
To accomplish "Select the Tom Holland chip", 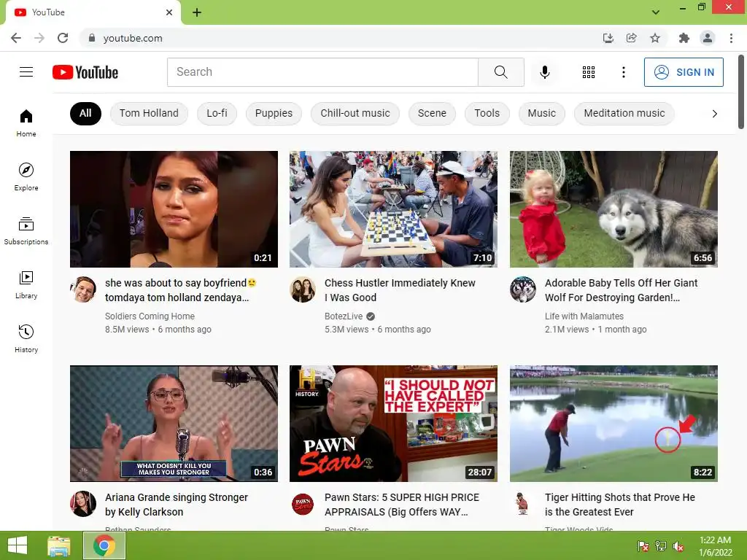I will (x=149, y=113).
